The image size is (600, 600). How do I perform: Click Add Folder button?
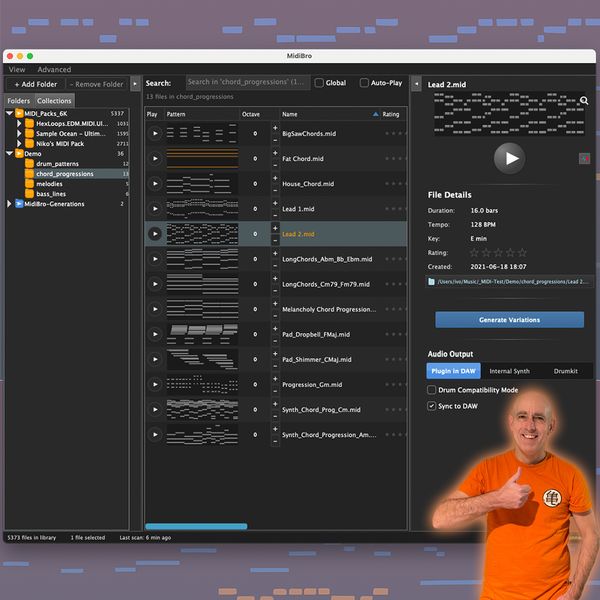[36, 84]
